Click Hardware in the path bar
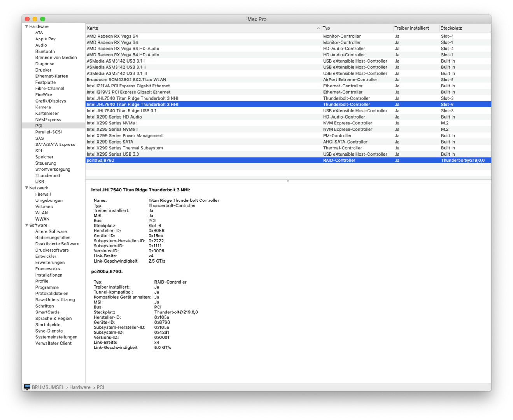 tap(80, 387)
